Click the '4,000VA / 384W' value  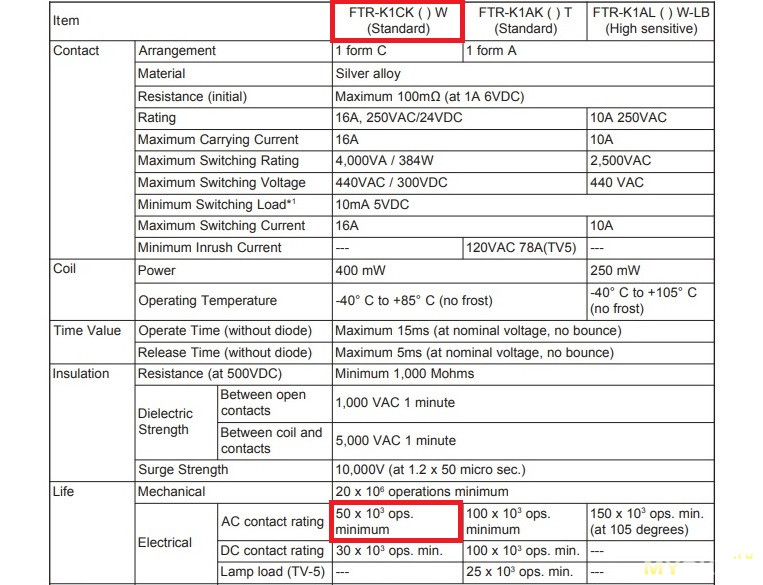[459, 161]
